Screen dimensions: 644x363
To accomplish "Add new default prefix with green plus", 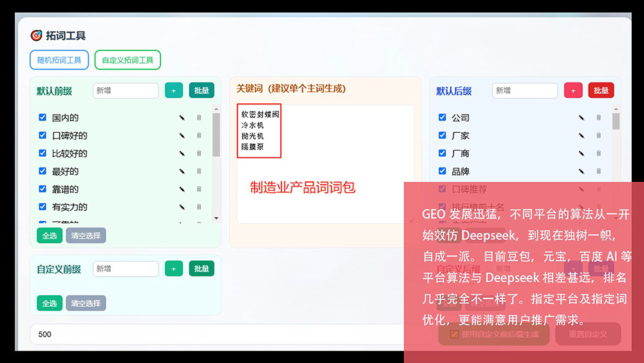I will click(174, 90).
